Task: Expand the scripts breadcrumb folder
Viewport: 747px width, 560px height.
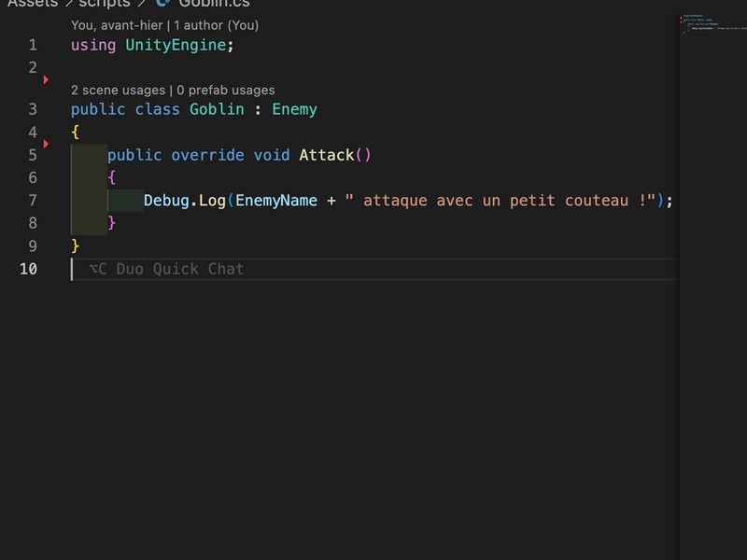Action: point(104,3)
